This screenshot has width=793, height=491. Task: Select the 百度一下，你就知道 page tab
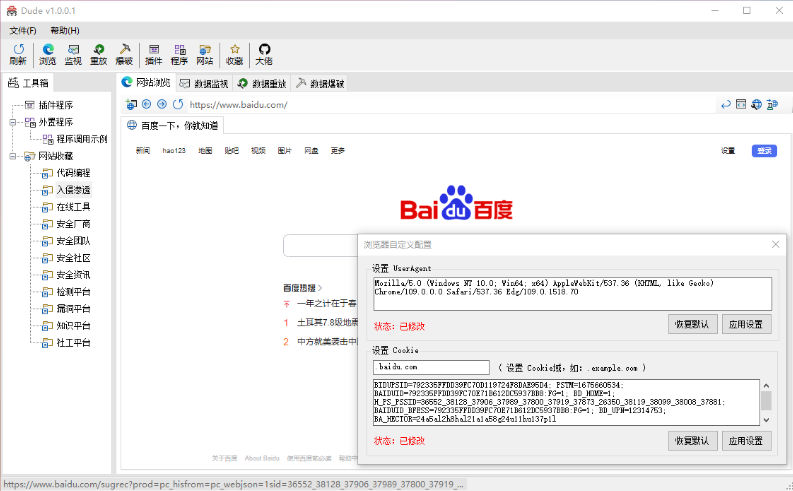point(172,125)
